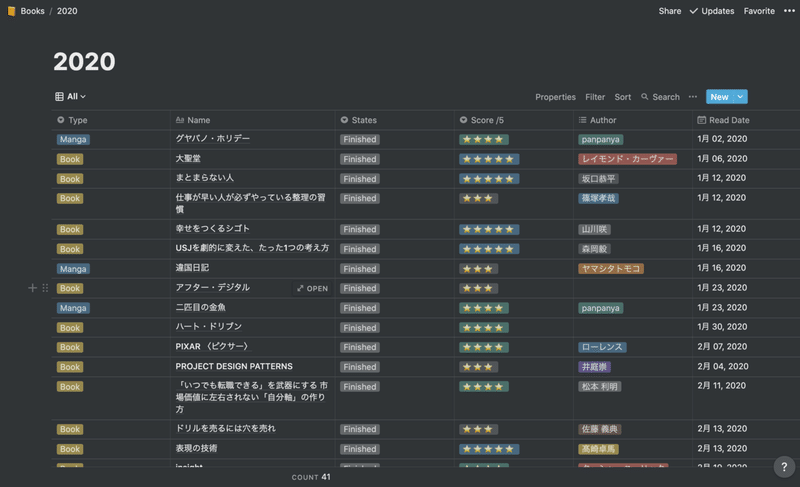Open the view options ellipsis menu
This screenshot has width=800, height=487.
692,97
